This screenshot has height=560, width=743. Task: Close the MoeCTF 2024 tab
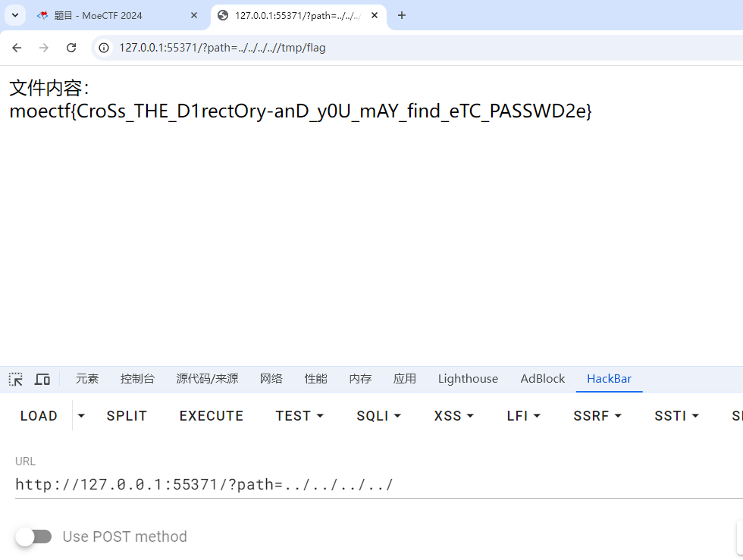(194, 15)
